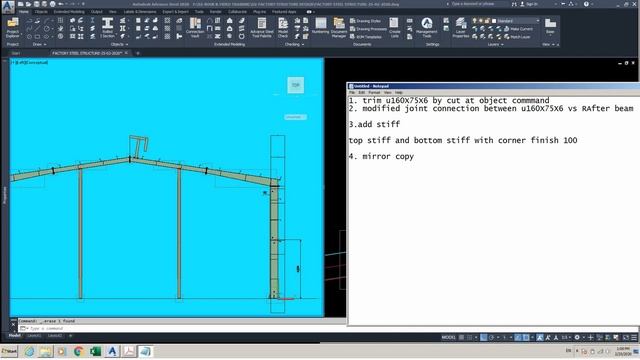Switch to the Layout1 tab
The image size is (640, 360).
click(34, 336)
